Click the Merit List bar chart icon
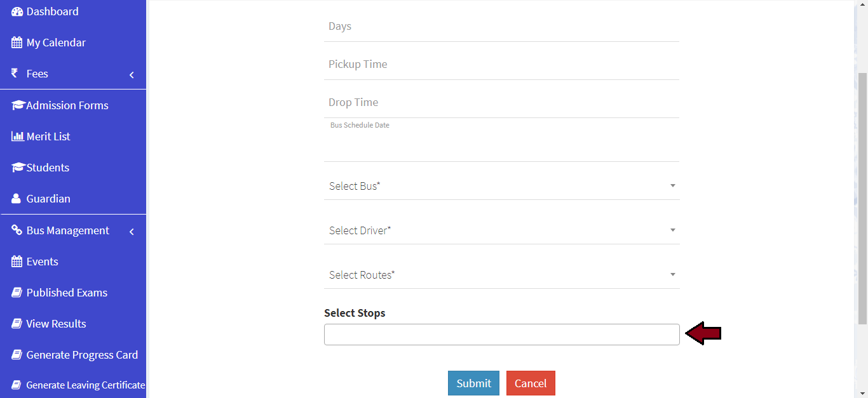Viewport: 868px width, 398px height. click(x=18, y=136)
